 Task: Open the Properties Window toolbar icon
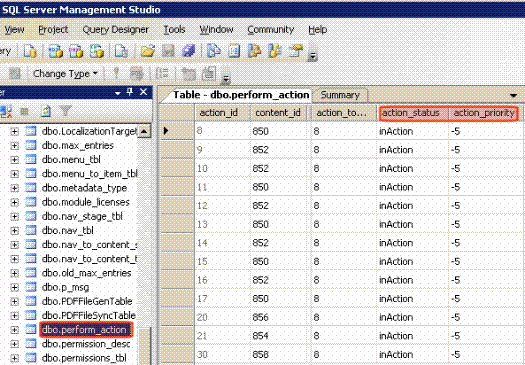click(x=295, y=51)
